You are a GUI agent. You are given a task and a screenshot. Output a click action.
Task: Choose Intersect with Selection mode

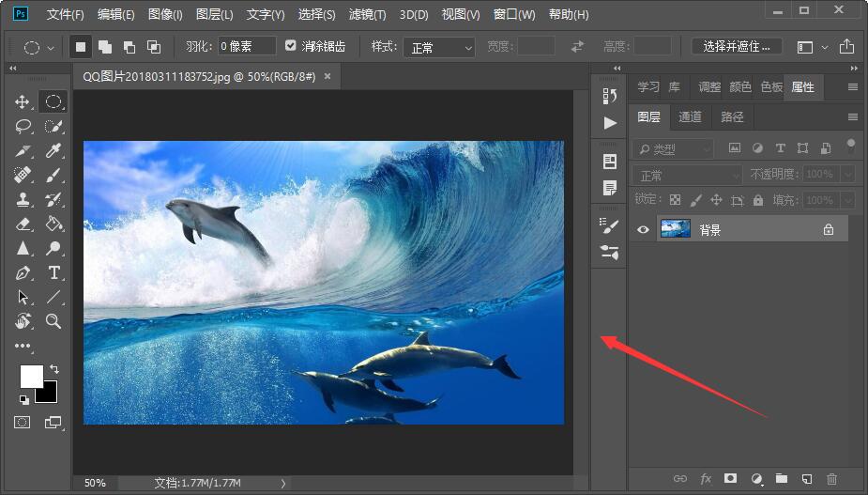(154, 47)
